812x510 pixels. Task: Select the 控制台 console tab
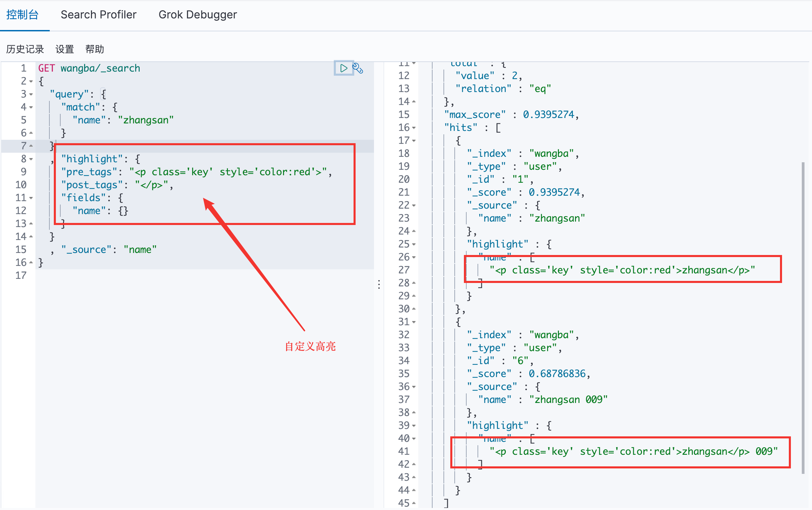22,15
